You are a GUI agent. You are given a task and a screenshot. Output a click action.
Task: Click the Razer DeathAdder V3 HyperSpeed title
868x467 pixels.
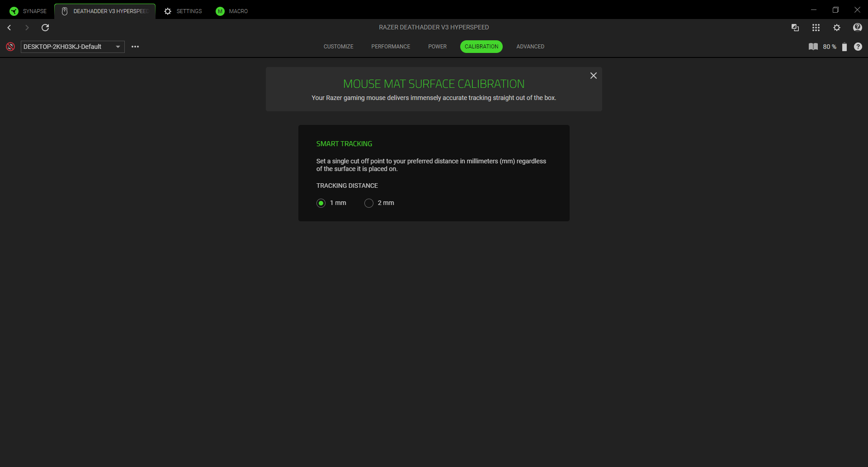434,27
